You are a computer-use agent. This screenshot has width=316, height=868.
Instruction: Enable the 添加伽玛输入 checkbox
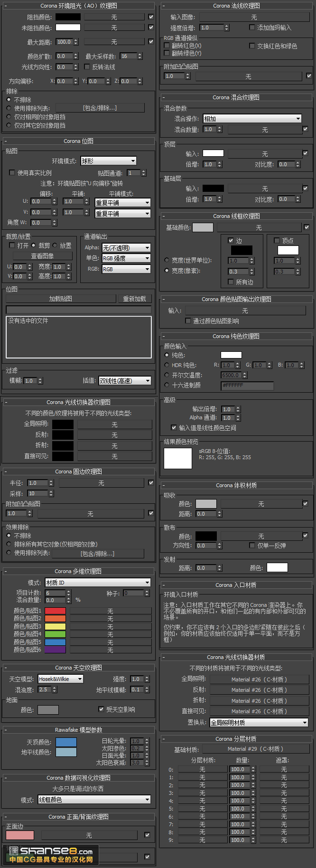coord(252,28)
